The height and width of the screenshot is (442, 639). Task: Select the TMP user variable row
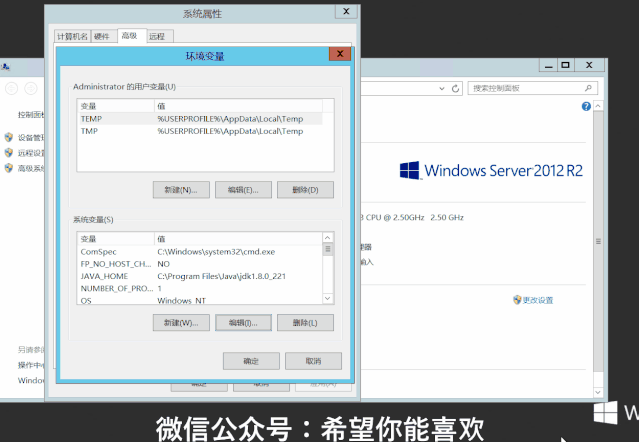tap(201, 131)
